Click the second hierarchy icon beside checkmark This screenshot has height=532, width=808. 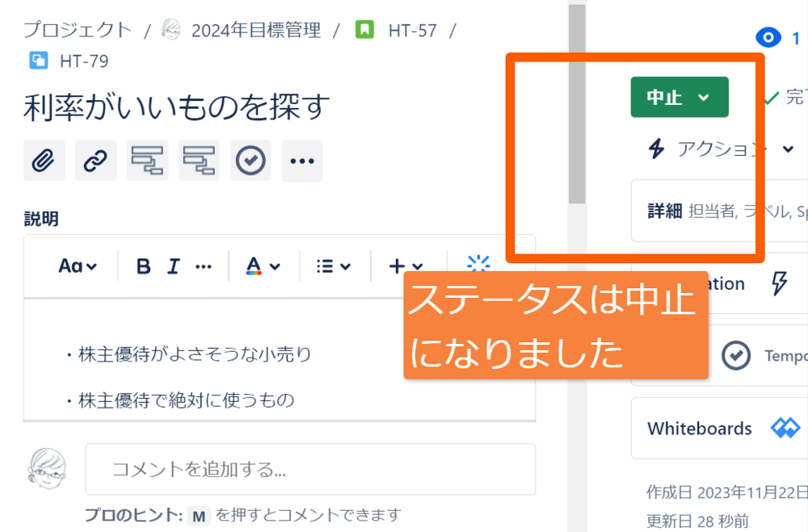click(x=199, y=161)
